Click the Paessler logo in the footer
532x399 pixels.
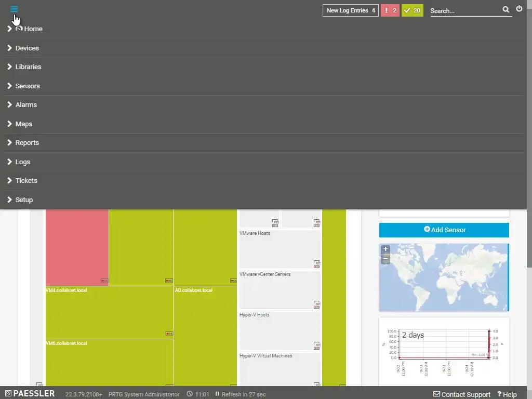(30, 394)
